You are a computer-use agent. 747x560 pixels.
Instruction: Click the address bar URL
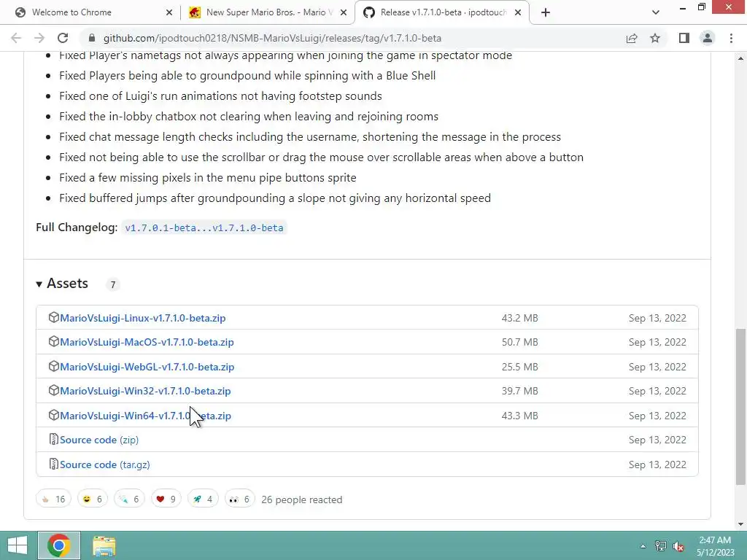click(272, 38)
